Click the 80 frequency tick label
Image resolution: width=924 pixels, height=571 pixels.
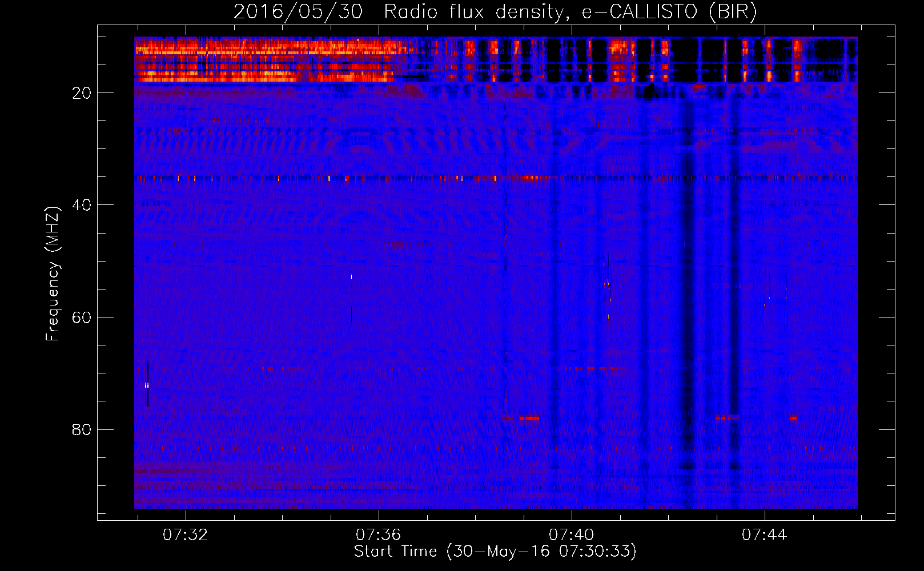coord(82,429)
